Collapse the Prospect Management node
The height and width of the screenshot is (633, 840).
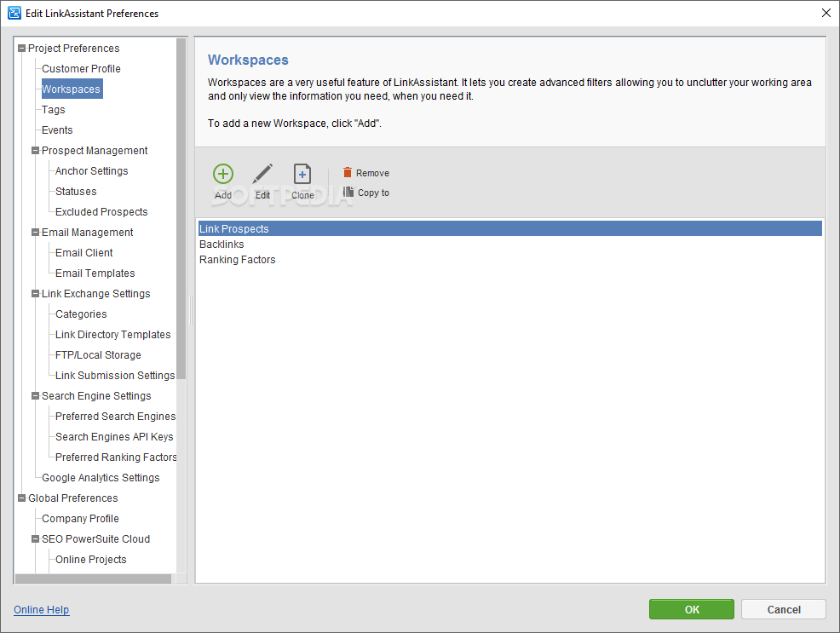[x=36, y=151]
